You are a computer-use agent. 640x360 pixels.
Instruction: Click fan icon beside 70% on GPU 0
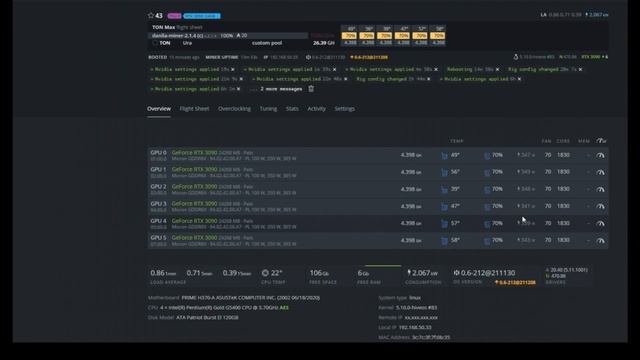point(487,156)
